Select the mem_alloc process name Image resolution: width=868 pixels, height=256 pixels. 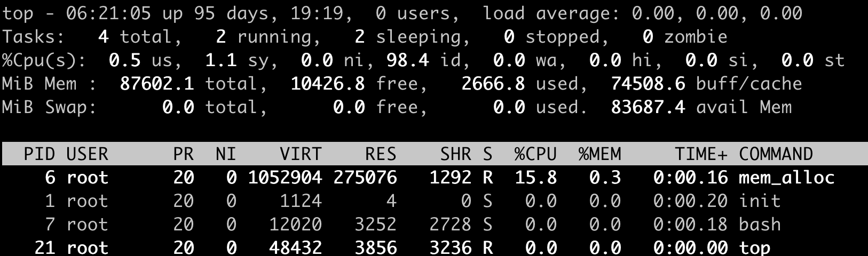786,178
